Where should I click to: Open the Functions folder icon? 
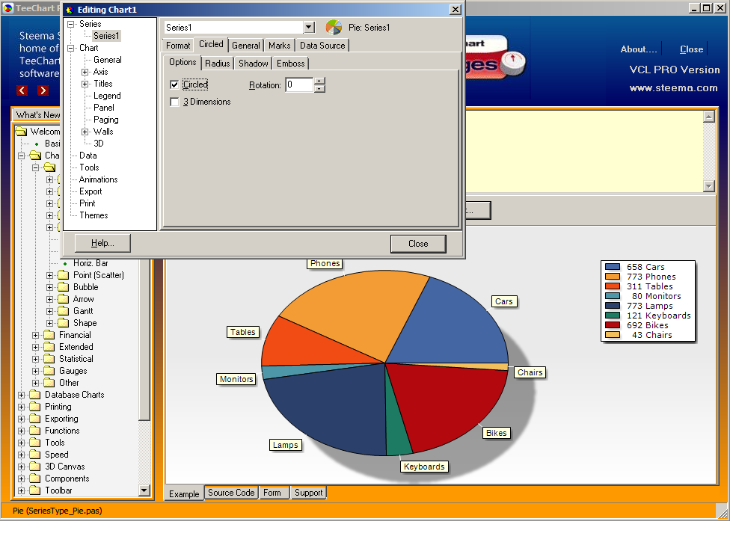(35, 431)
